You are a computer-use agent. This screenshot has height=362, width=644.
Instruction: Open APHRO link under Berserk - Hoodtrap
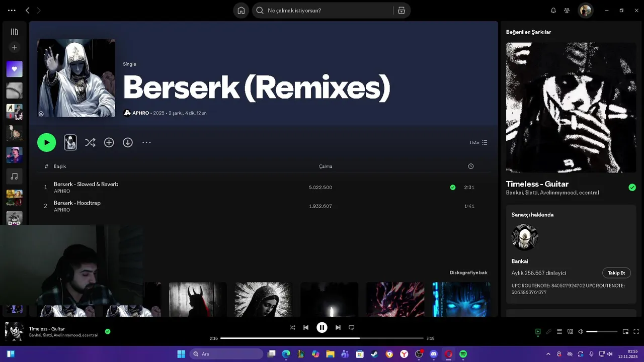click(62, 210)
